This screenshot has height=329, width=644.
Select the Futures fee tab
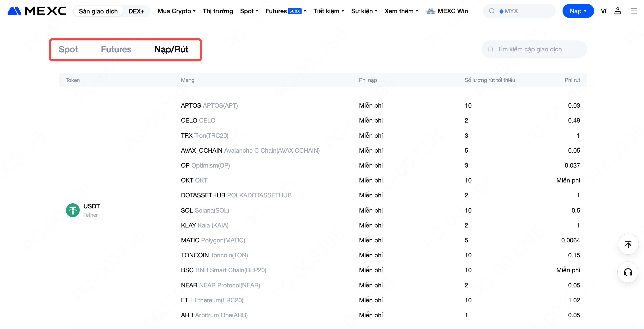(116, 49)
